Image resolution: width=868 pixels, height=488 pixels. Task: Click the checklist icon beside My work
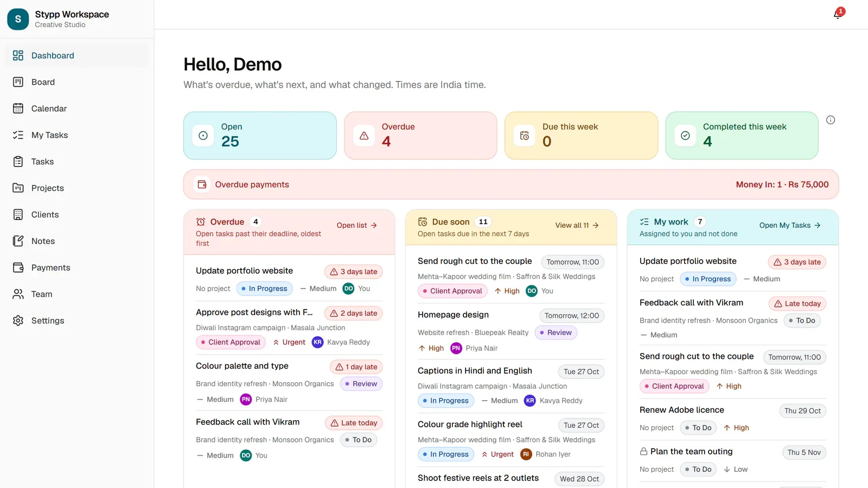[644, 222]
